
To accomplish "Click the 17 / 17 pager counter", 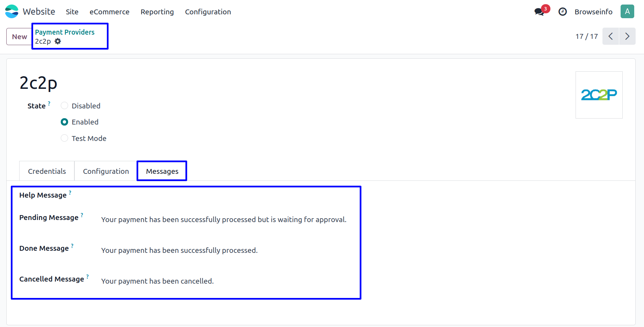I will click(587, 36).
